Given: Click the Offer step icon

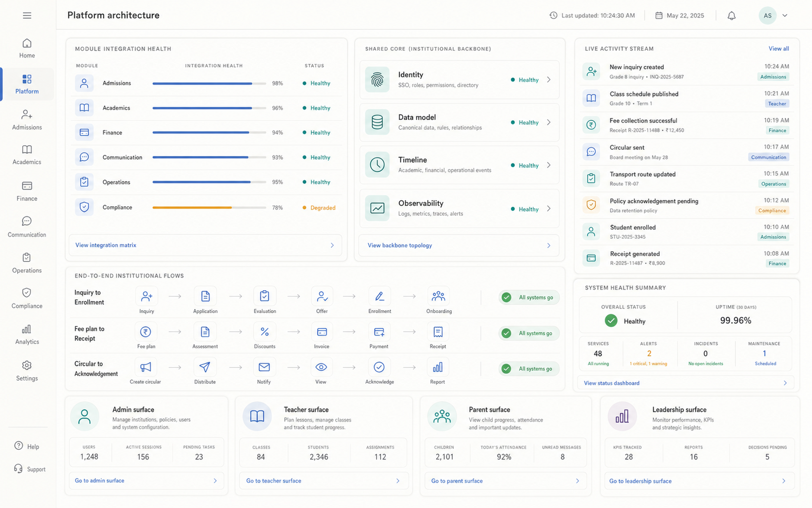Looking at the screenshot, I should point(322,296).
